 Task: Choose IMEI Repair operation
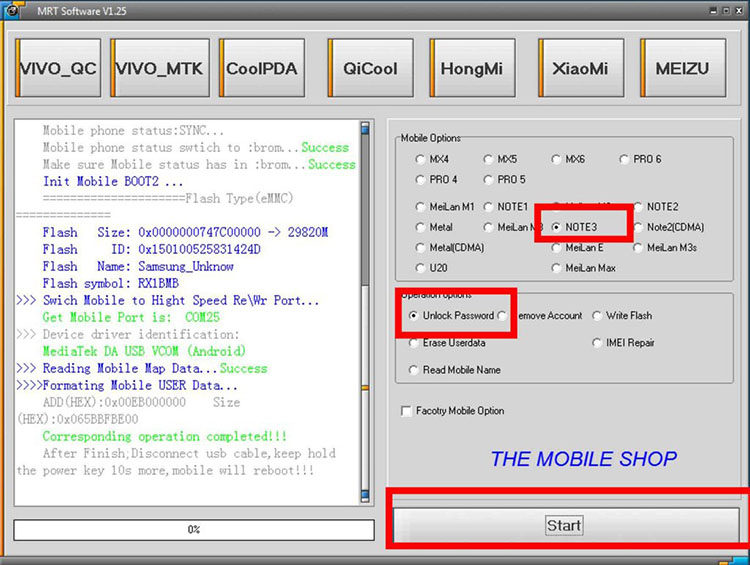tap(624, 343)
